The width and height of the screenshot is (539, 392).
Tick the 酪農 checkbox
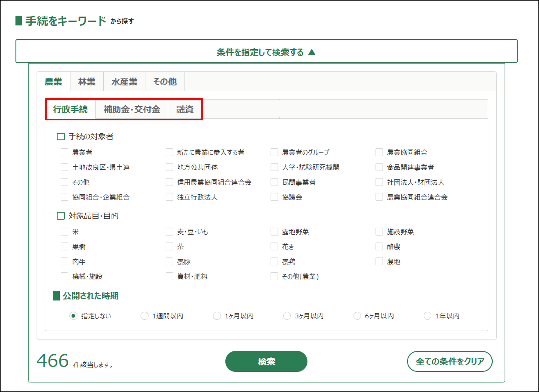tap(379, 246)
